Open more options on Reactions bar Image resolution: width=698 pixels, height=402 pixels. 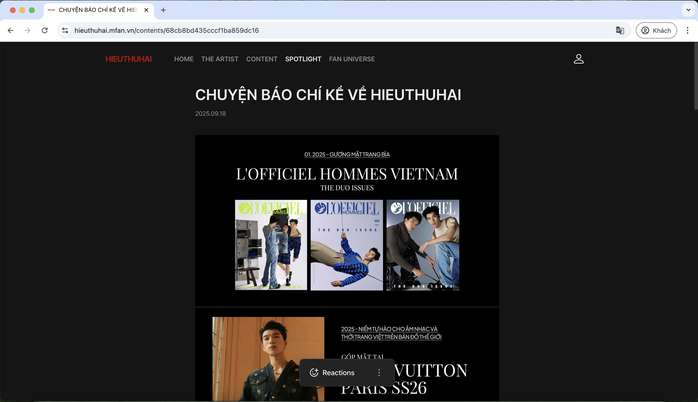378,373
